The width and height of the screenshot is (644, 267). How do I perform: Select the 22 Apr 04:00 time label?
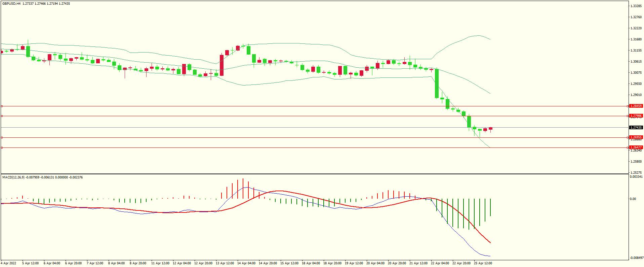[x=440, y=263]
